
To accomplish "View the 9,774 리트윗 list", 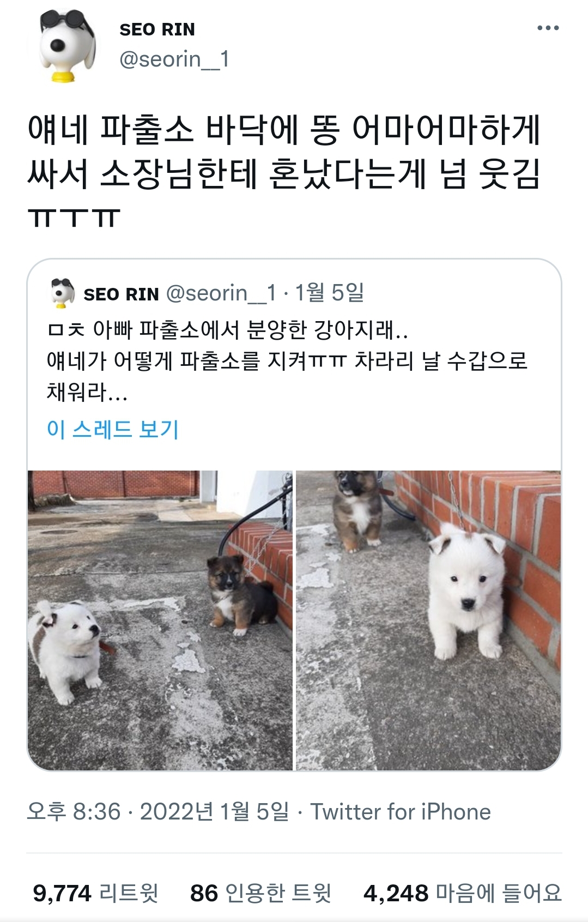I will pos(95,893).
